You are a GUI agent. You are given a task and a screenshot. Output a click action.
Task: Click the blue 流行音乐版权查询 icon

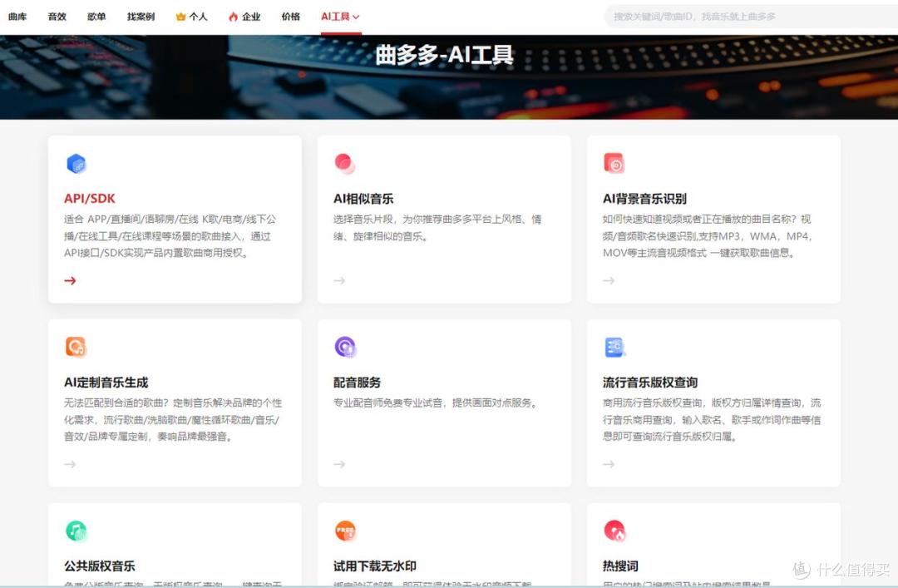[614, 348]
